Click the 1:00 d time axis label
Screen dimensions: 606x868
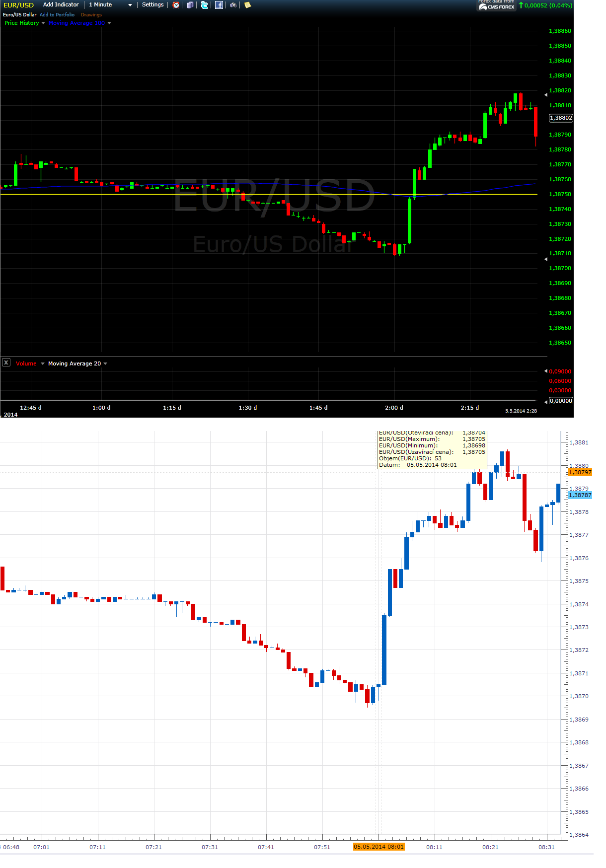point(101,408)
